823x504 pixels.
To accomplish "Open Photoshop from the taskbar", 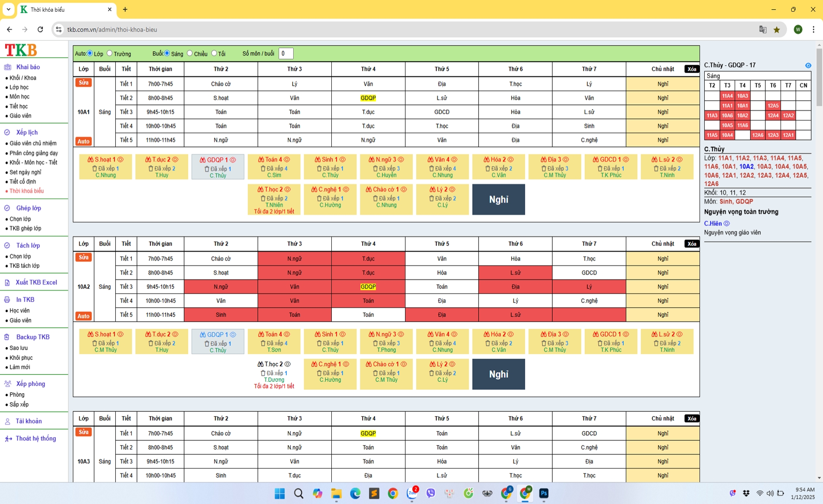I will (x=544, y=493).
